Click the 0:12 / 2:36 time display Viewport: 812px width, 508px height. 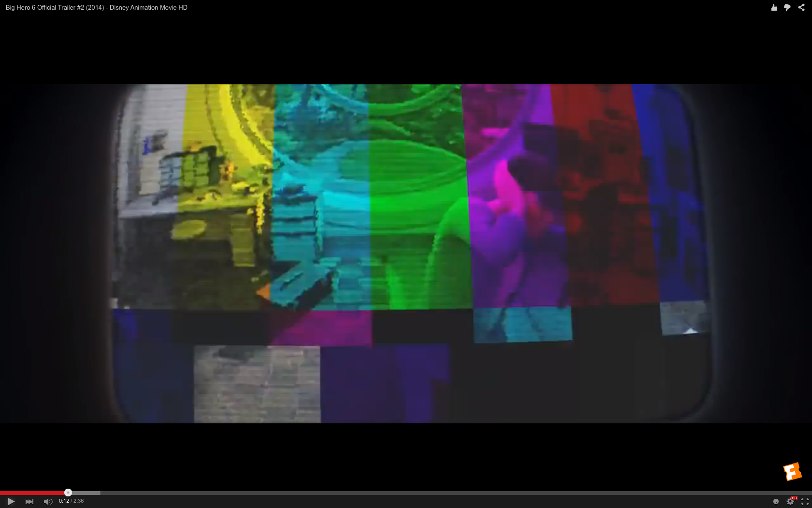(71, 501)
